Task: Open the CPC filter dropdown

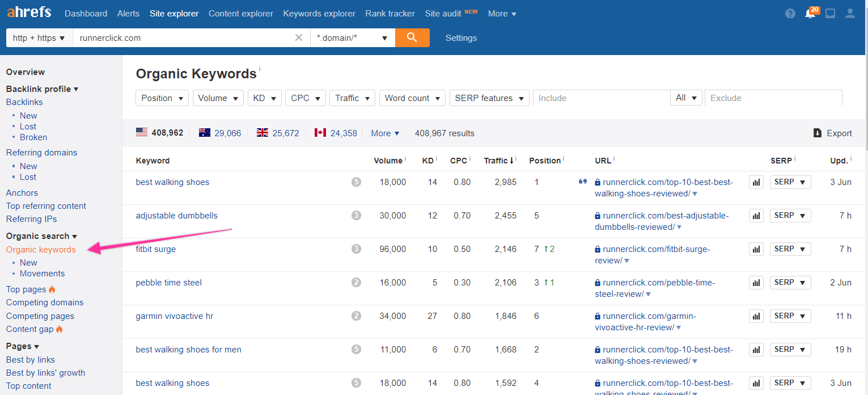Action: 306,98
